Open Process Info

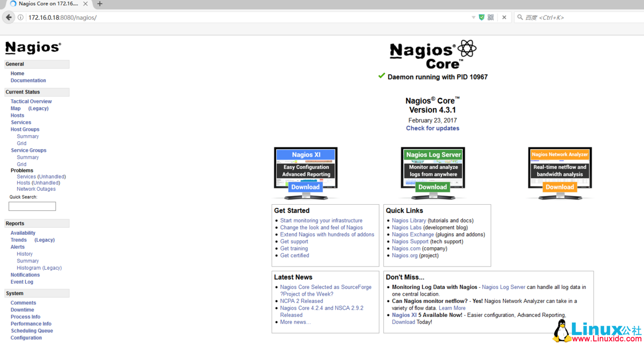(25, 317)
